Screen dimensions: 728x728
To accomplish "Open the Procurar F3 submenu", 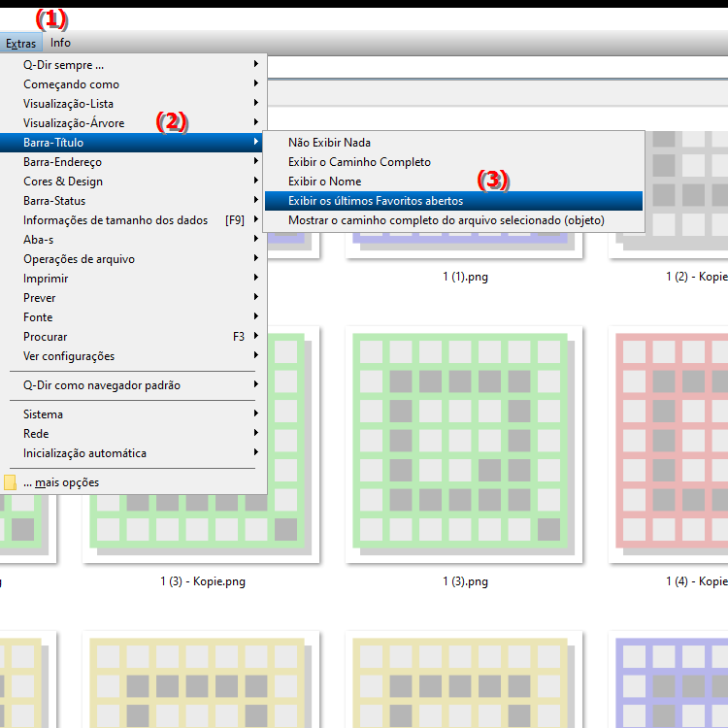I will tap(133, 337).
